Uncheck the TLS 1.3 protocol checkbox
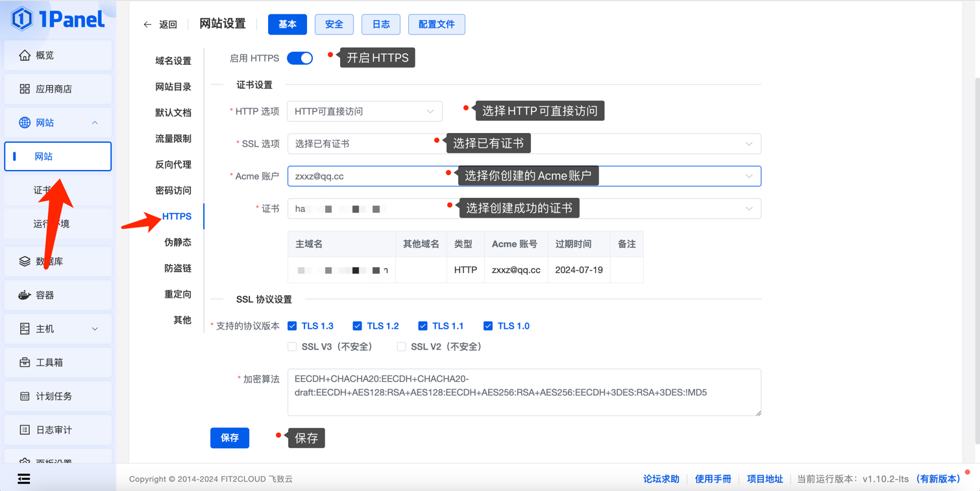 click(x=292, y=326)
